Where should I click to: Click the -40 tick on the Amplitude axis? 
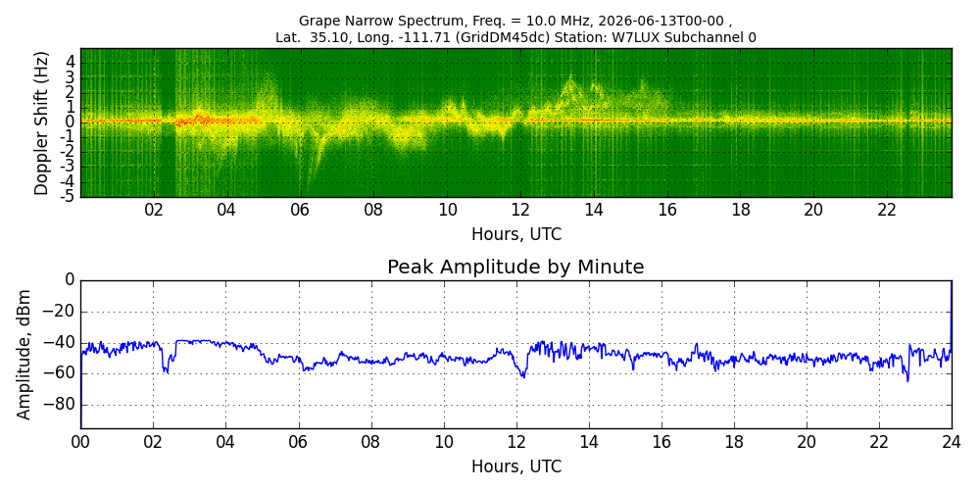(62, 343)
